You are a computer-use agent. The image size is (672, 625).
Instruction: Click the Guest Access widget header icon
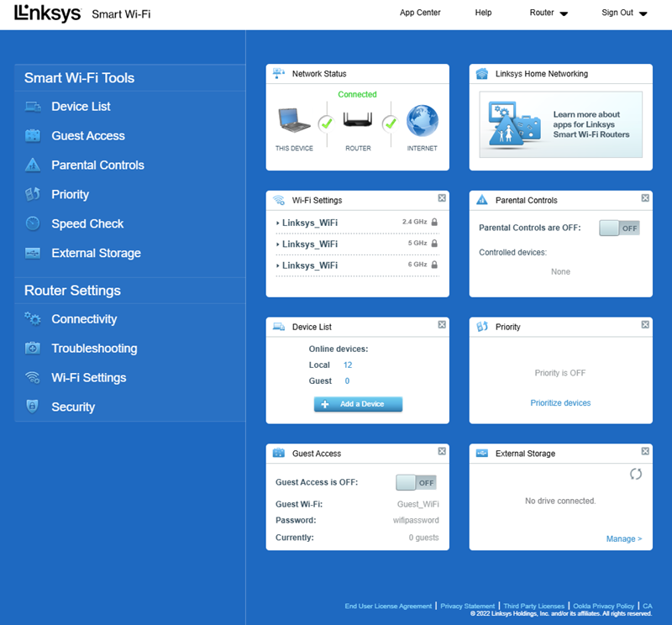coord(279,453)
